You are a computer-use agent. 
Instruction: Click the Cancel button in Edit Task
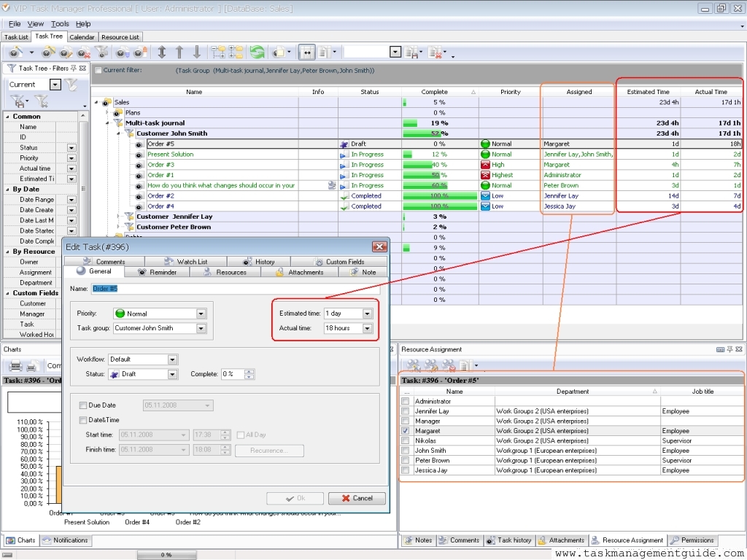[x=357, y=498]
